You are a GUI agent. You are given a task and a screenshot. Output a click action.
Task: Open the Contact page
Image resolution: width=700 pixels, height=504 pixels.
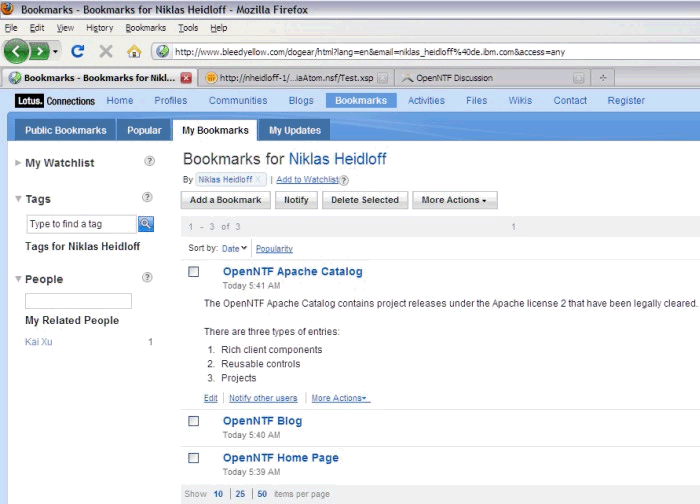click(x=570, y=100)
